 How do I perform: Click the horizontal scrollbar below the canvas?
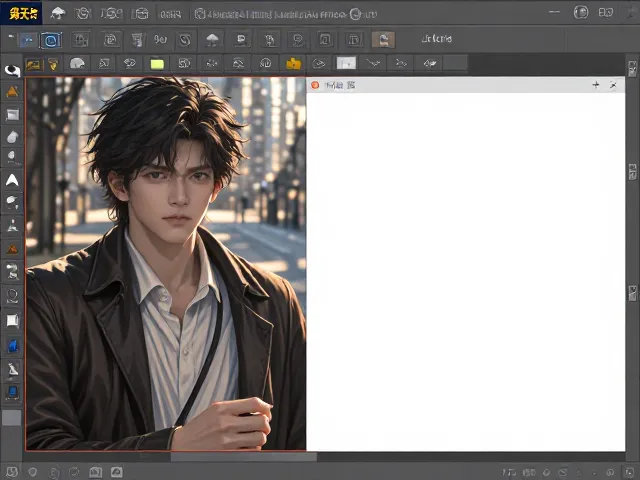243,457
